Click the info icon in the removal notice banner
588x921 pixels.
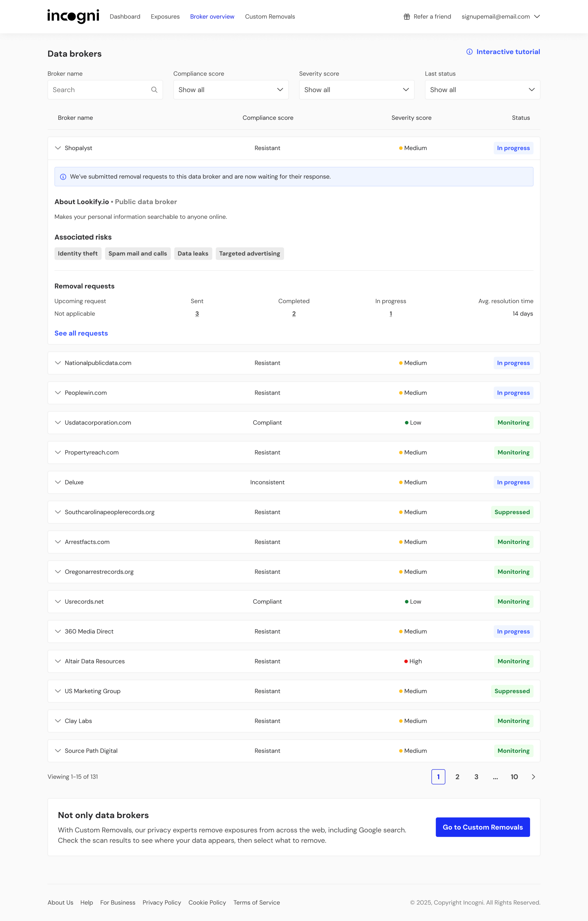pyautogui.click(x=63, y=177)
